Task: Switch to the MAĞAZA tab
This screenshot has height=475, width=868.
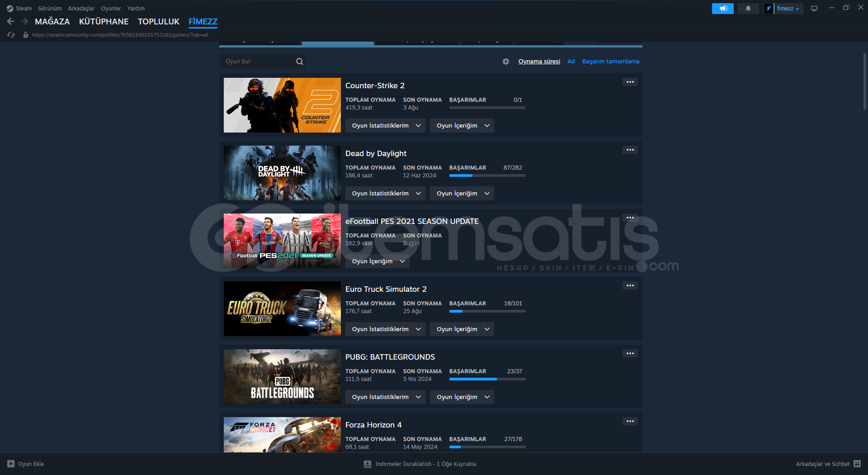Action: click(52, 22)
